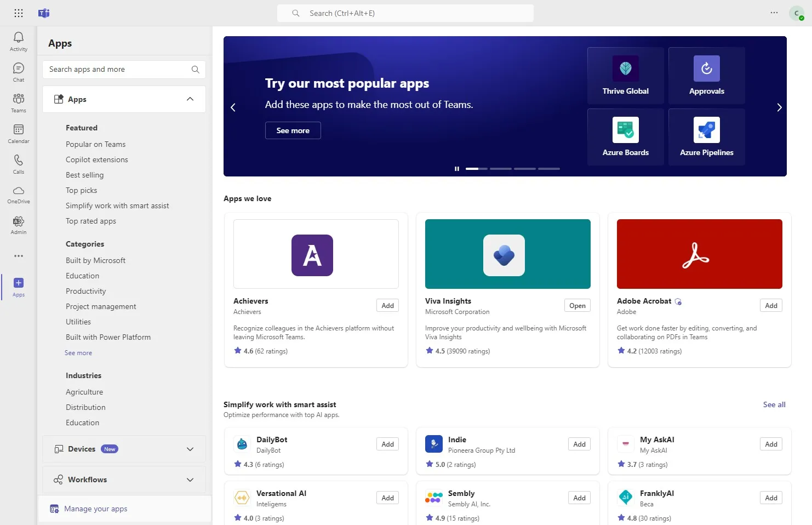Add the Adobe Acrobat app

[771, 306]
